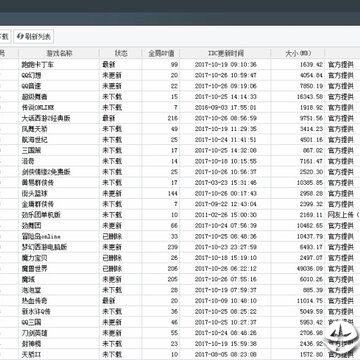Screen dimensions: 360x360
Task: Select the 大话西游2经典版 game row
Action: (x=180, y=118)
